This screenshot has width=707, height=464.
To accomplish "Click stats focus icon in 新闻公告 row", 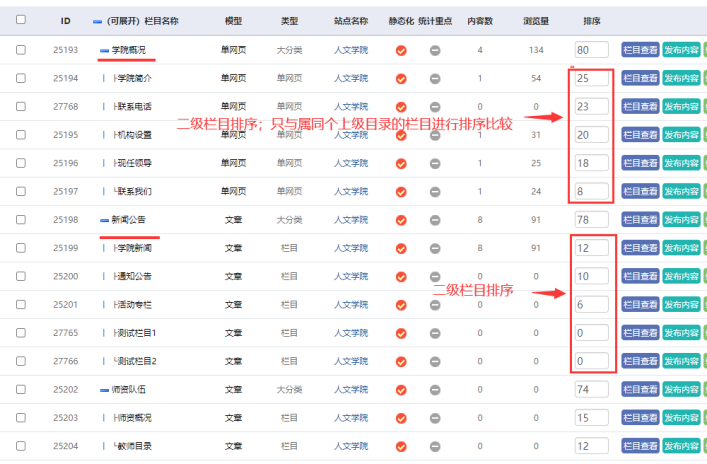I will coord(435,219).
